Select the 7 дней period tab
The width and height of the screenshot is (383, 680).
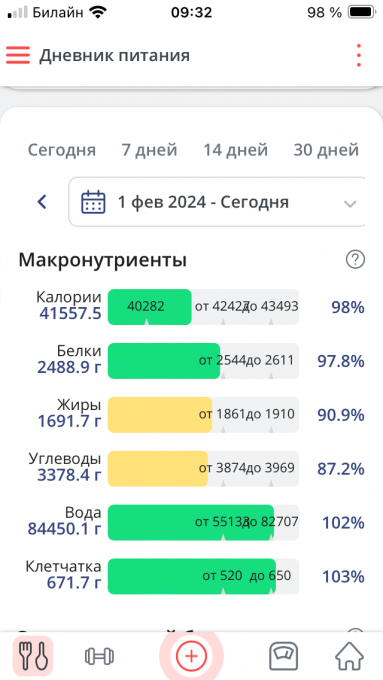[150, 150]
